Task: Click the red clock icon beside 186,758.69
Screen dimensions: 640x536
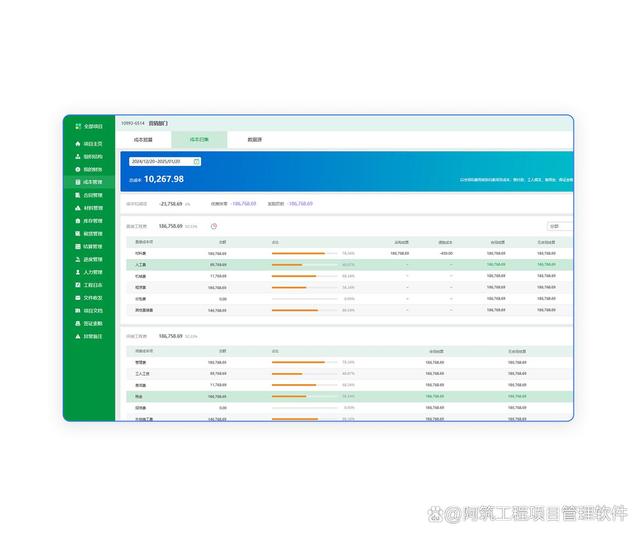Action: 214,226
